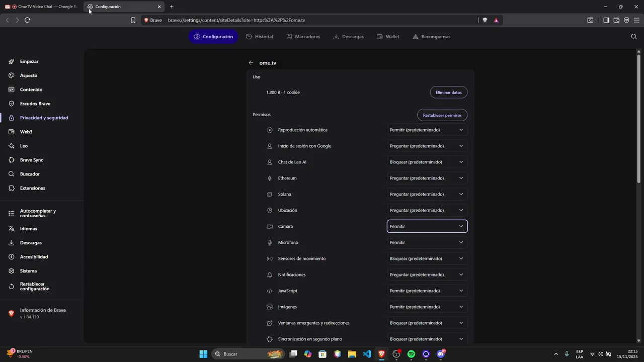The width and height of the screenshot is (644, 362).
Task: Open the Sensores de movimiento dropdown
Action: pyautogui.click(x=427, y=258)
